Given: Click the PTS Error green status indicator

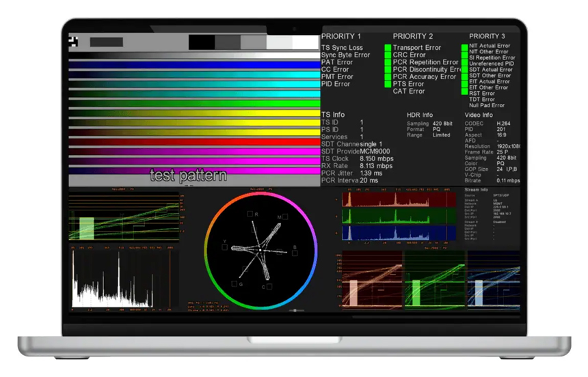Looking at the screenshot, I should [x=388, y=84].
